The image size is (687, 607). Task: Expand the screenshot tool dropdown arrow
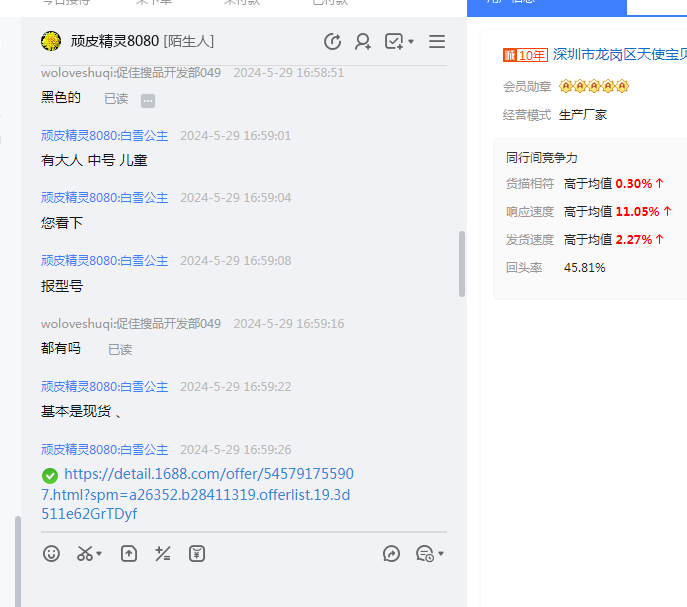tap(100, 554)
